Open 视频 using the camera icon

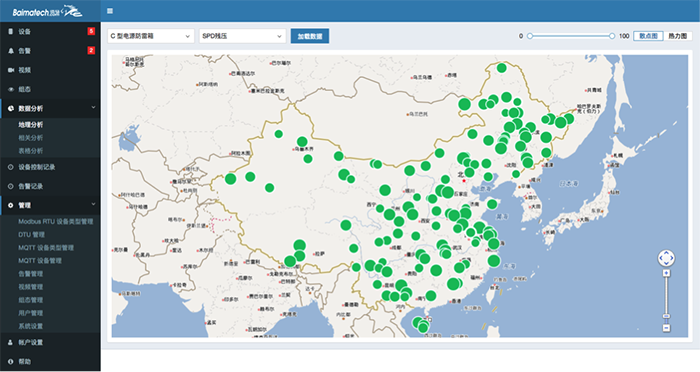[11, 70]
